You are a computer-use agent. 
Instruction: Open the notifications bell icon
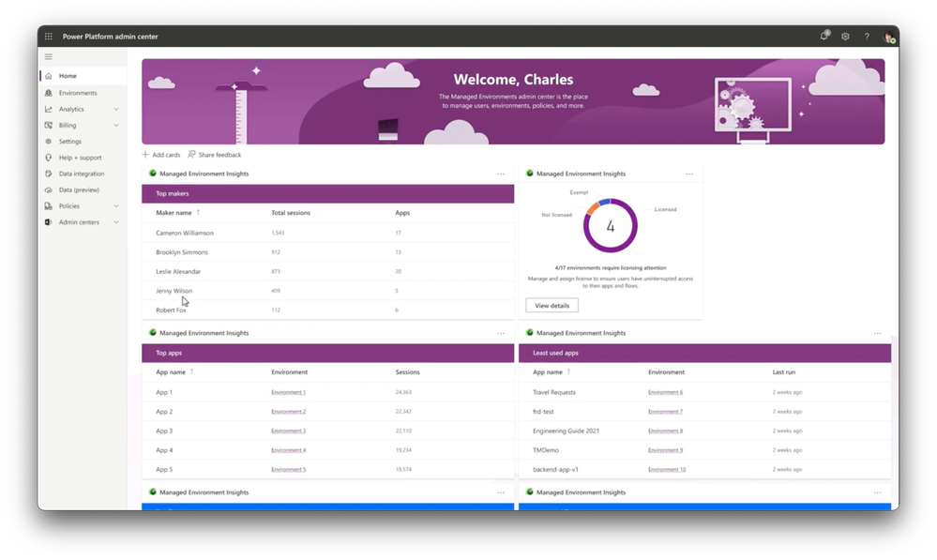pos(824,36)
